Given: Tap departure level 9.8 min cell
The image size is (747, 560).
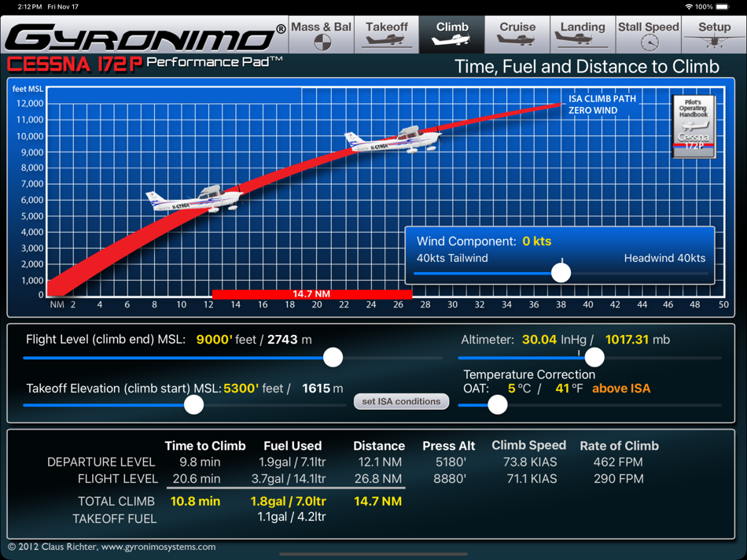Looking at the screenshot, I should point(200,462).
